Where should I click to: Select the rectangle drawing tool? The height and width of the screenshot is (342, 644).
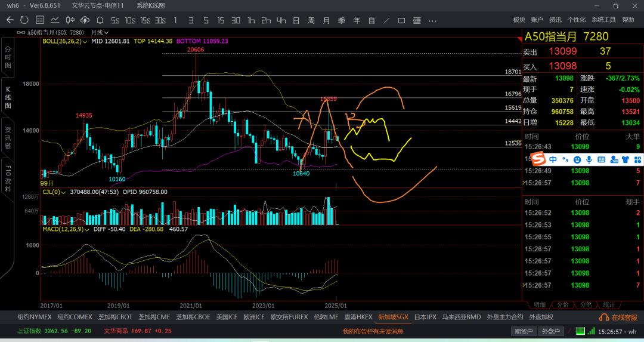pos(401,20)
